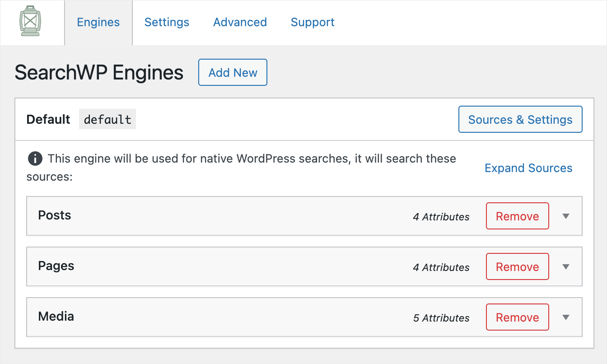This screenshot has height=364, width=607.
Task: Click the Pages source label
Action: pyautogui.click(x=56, y=266)
